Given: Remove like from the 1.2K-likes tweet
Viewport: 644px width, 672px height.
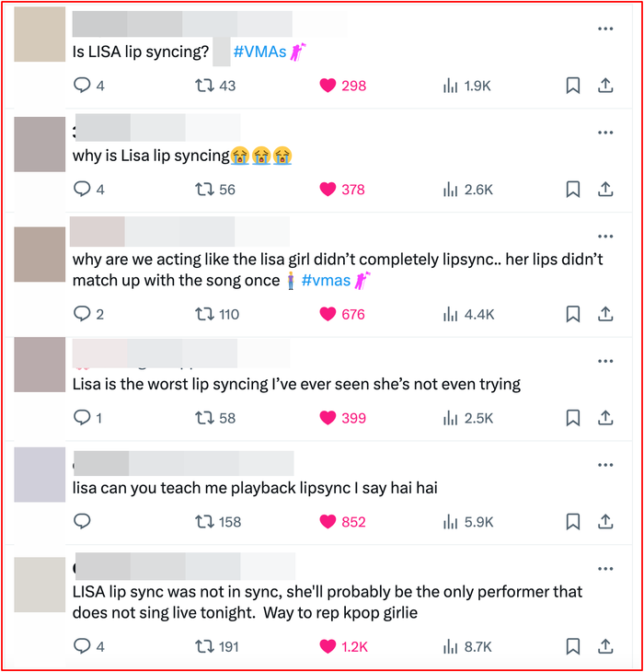Looking at the screenshot, I should click(x=327, y=647).
